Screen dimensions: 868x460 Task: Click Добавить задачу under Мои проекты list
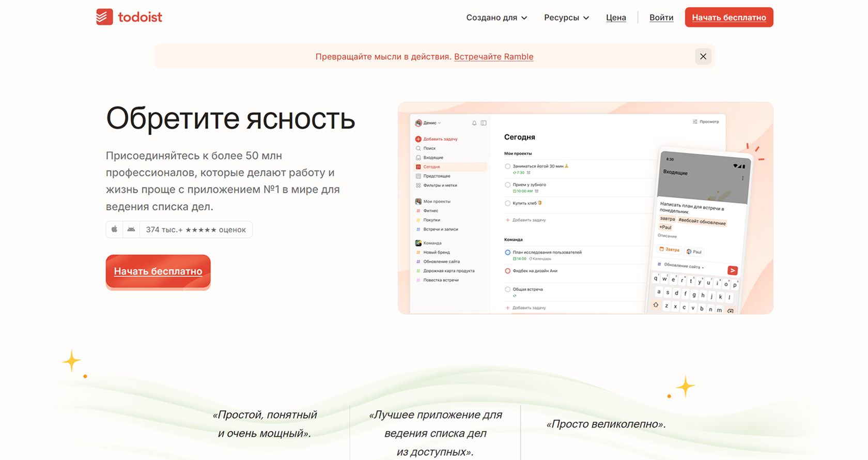[x=525, y=220]
